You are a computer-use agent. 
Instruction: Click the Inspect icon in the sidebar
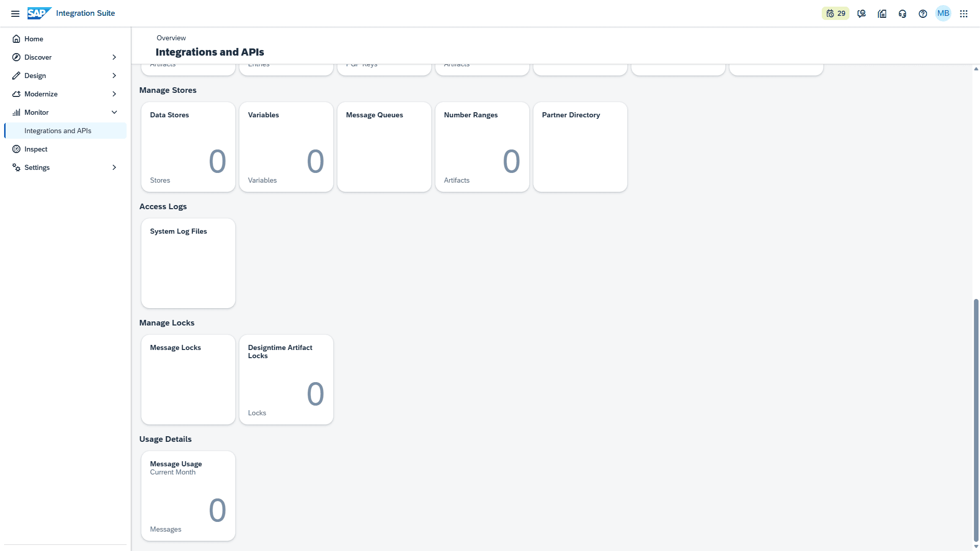[16, 149]
